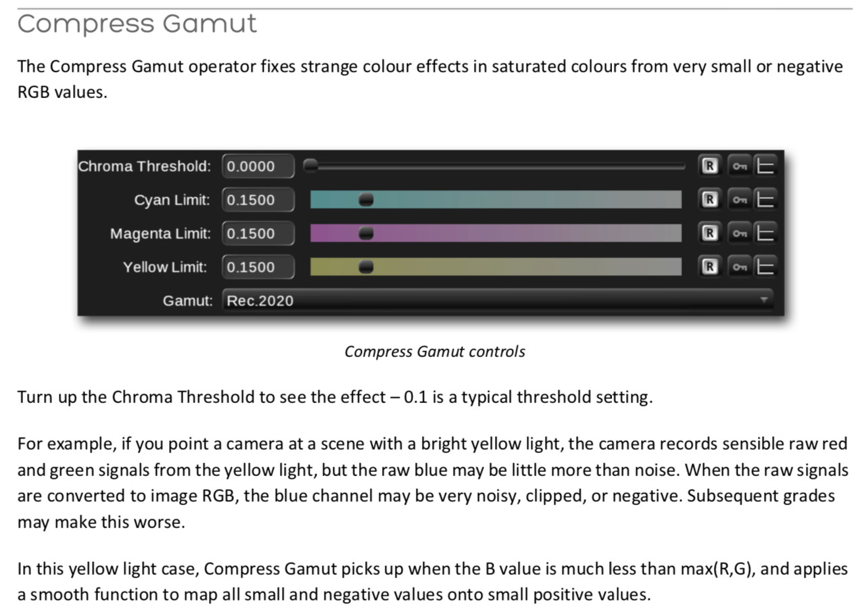
Task: Reset Chroma Threshold with its R button
Action: (x=709, y=166)
